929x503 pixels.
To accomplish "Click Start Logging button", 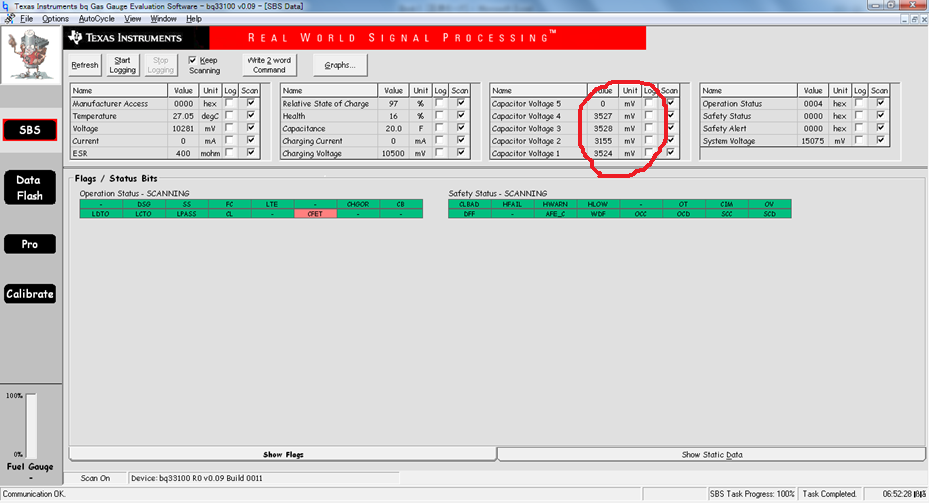I will click(x=123, y=65).
